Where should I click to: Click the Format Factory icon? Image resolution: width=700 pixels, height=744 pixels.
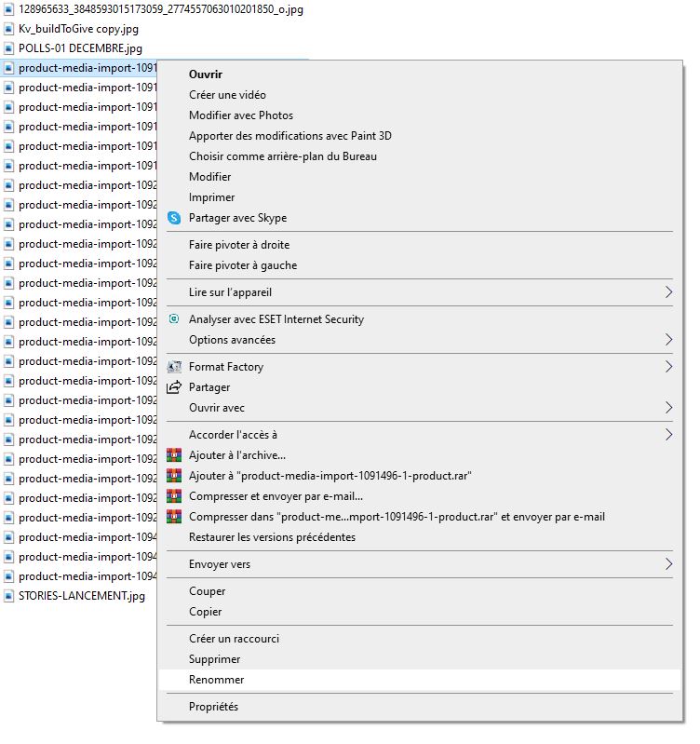[x=174, y=367]
